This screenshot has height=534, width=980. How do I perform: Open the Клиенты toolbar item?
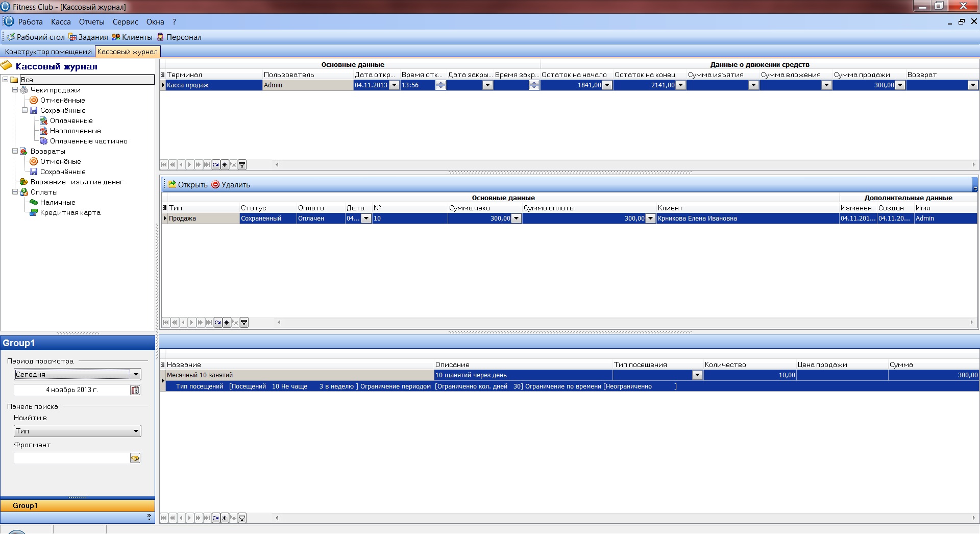pyautogui.click(x=132, y=37)
